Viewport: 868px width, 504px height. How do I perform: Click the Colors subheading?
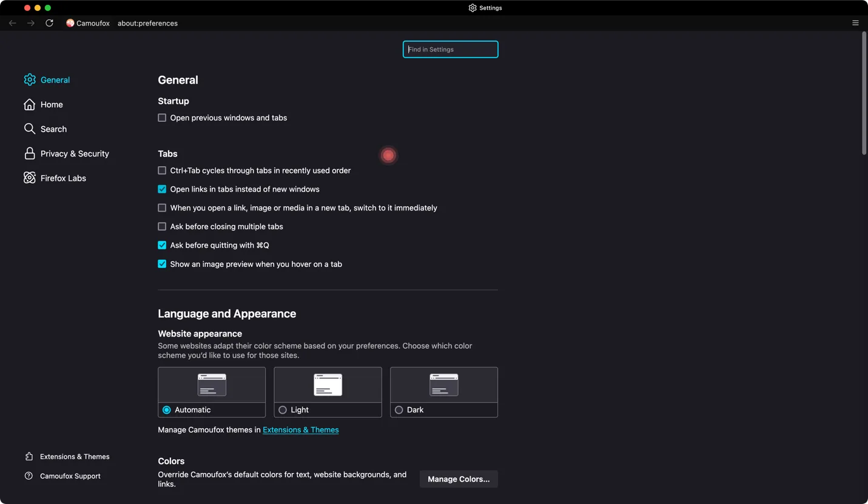pos(171,461)
